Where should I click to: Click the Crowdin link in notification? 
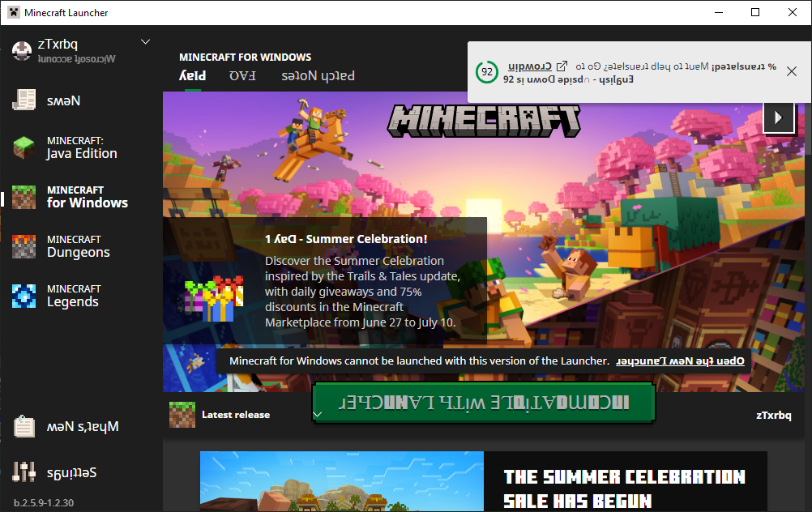pyautogui.click(x=530, y=66)
